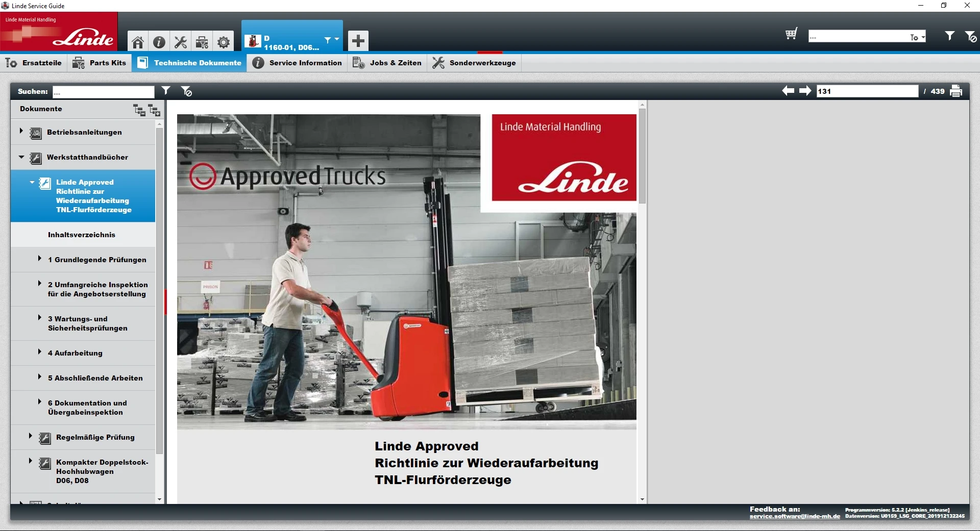Expand chapter 2 Umfangreiche Inspektion
The width and height of the screenshot is (980, 531).
pos(39,283)
